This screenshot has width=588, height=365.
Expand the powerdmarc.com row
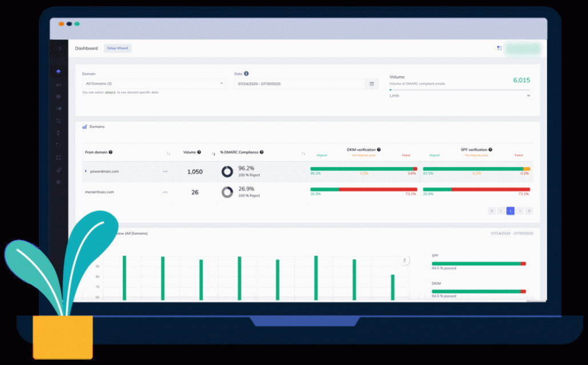tap(86, 171)
